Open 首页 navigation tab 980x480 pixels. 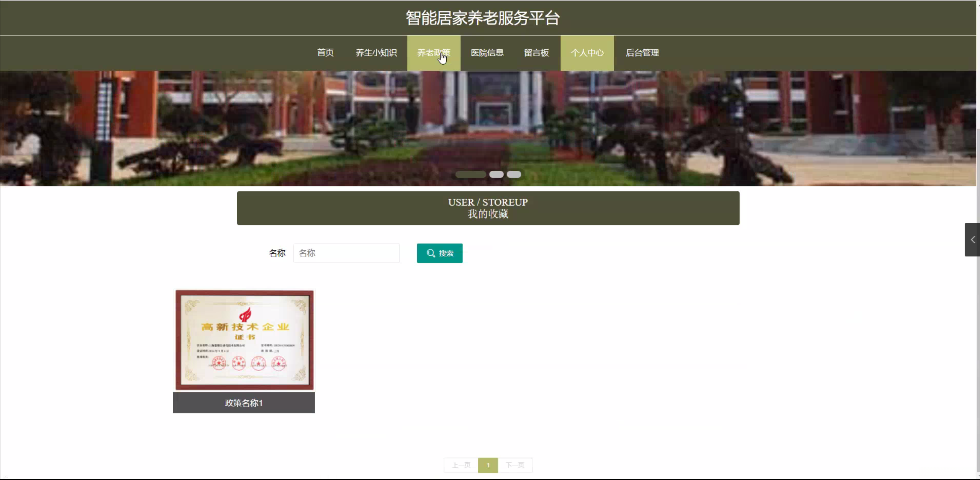(325, 53)
